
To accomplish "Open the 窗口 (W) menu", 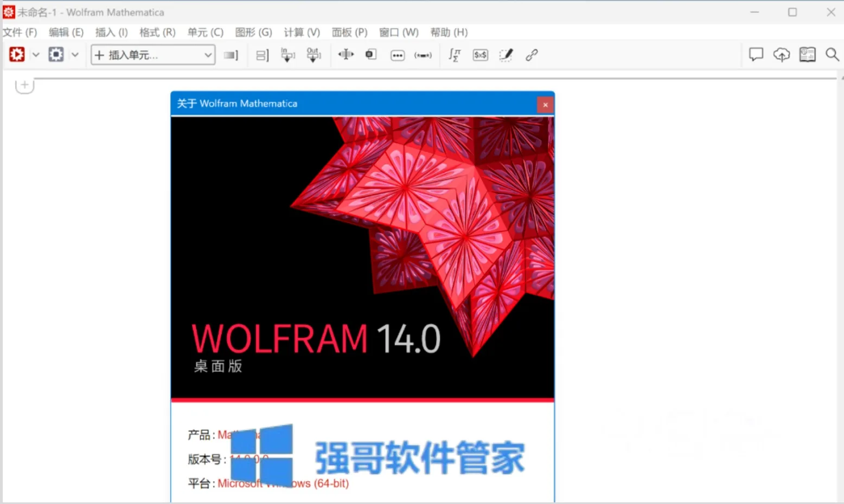I will [399, 33].
